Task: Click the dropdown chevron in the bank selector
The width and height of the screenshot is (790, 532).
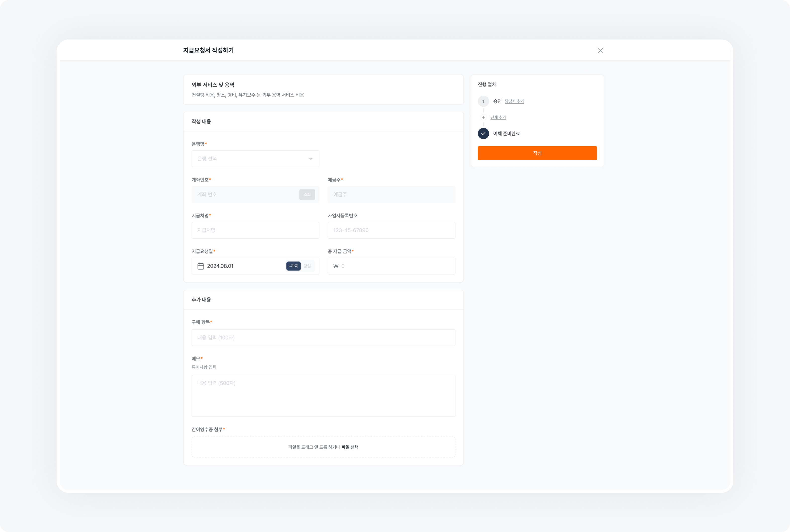Action: tap(311, 158)
